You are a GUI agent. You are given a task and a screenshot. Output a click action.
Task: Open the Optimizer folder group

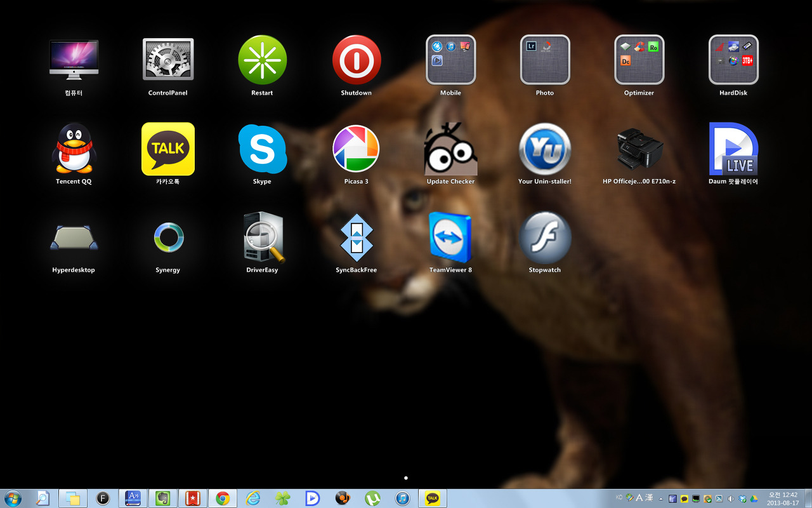(639, 60)
